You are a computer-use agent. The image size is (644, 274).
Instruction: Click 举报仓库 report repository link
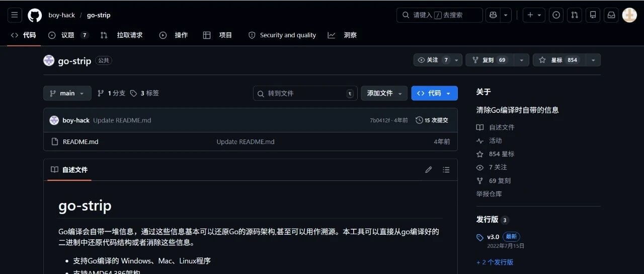pos(489,194)
